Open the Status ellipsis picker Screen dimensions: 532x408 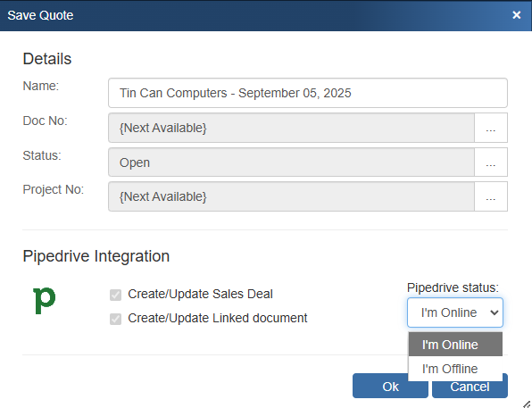tap(491, 162)
